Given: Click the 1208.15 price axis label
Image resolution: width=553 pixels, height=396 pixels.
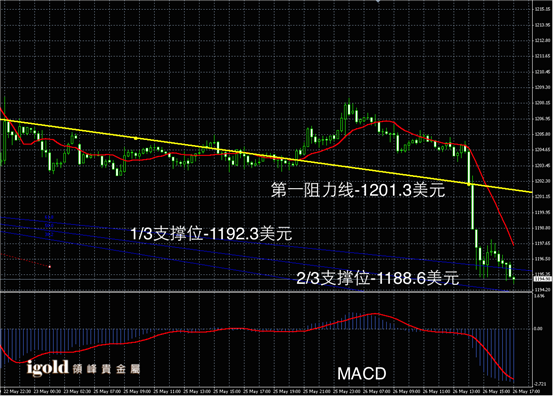Looking at the screenshot, I should (543, 103).
